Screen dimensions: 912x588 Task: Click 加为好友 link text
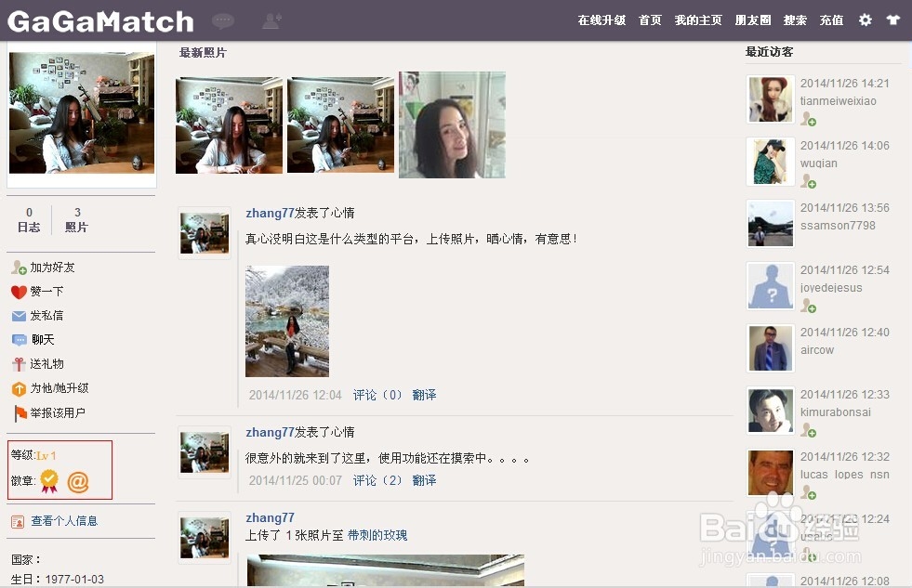click(52, 268)
